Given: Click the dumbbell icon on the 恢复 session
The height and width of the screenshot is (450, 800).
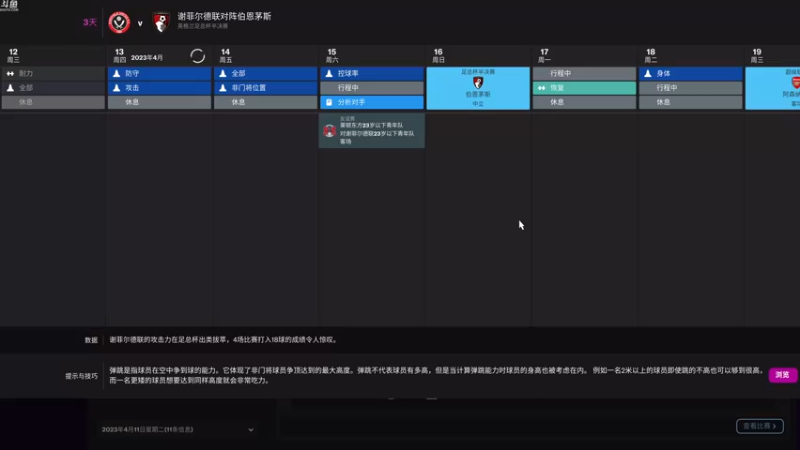Looking at the screenshot, I should [541, 88].
